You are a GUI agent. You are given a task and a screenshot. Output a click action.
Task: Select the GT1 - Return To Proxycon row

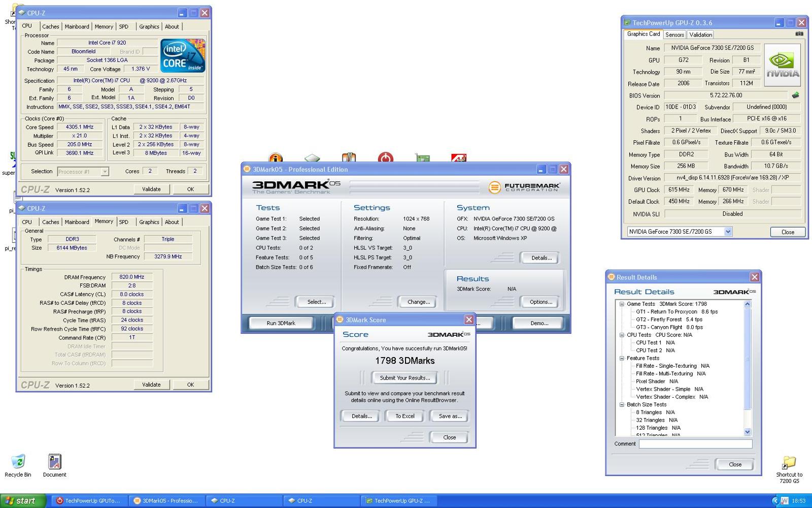coord(676,312)
